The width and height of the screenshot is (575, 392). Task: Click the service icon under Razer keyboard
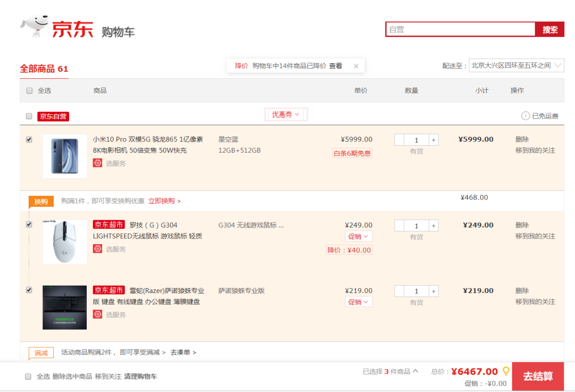97,314
